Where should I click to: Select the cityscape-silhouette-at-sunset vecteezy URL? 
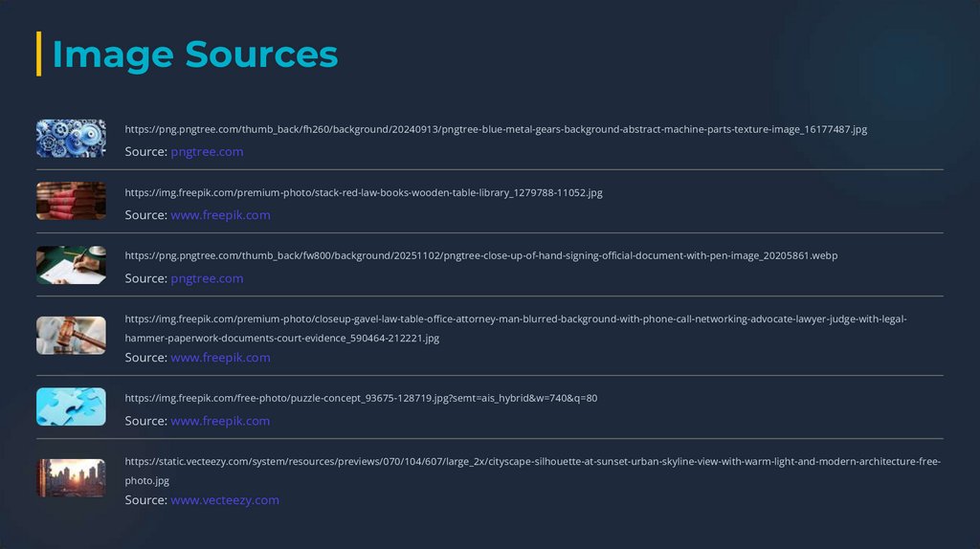coord(532,462)
